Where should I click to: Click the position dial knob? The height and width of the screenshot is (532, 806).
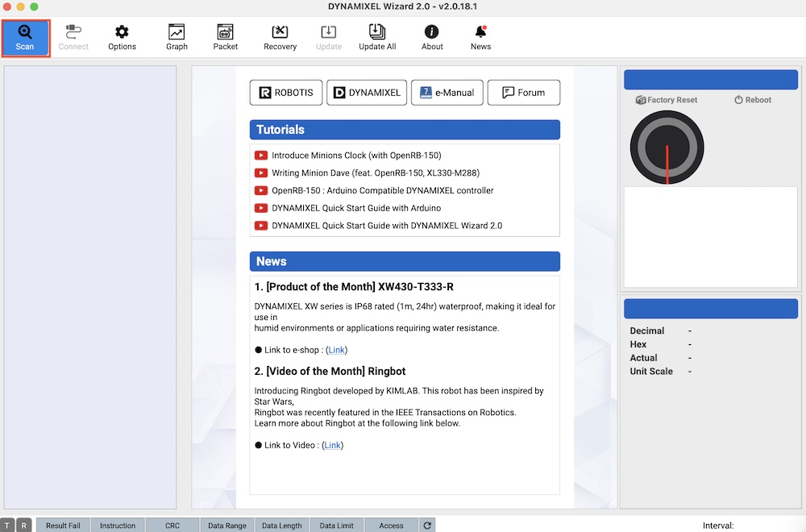click(667, 148)
